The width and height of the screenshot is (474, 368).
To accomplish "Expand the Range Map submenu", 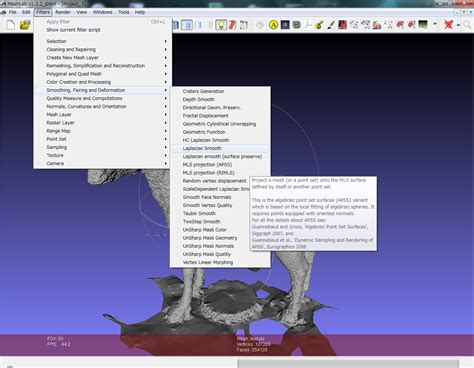I will [103, 131].
